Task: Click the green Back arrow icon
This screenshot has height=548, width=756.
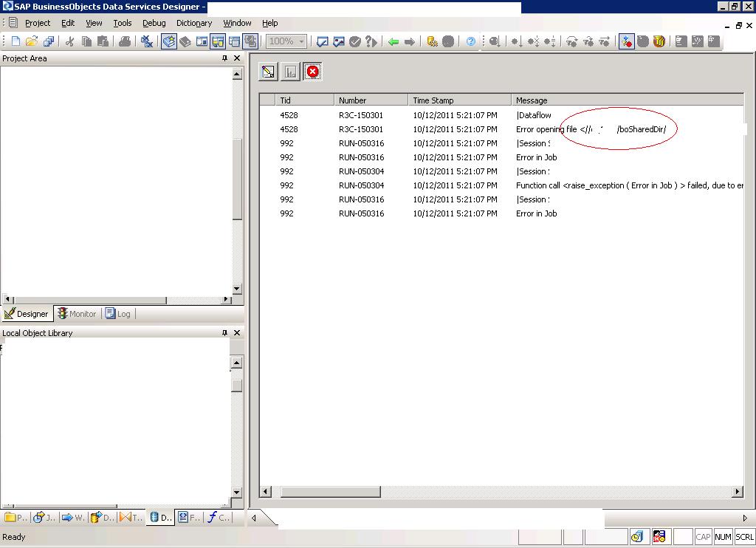Action: 394,42
